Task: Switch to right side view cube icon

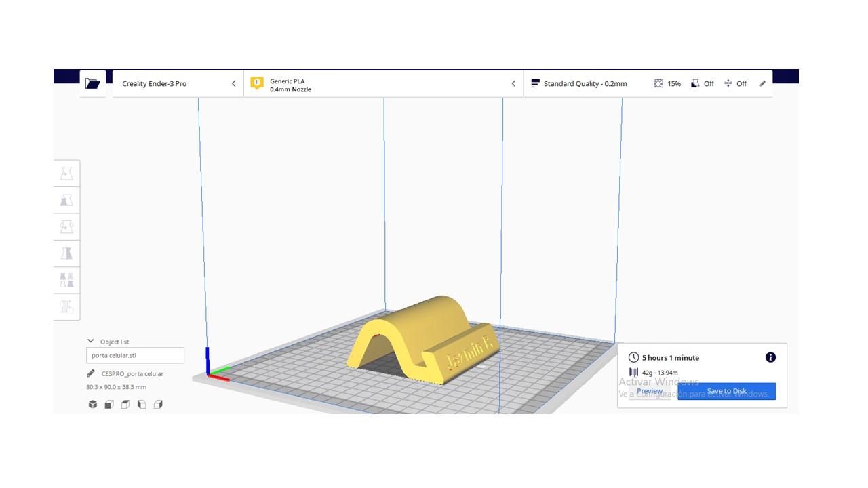Action: [158, 405]
